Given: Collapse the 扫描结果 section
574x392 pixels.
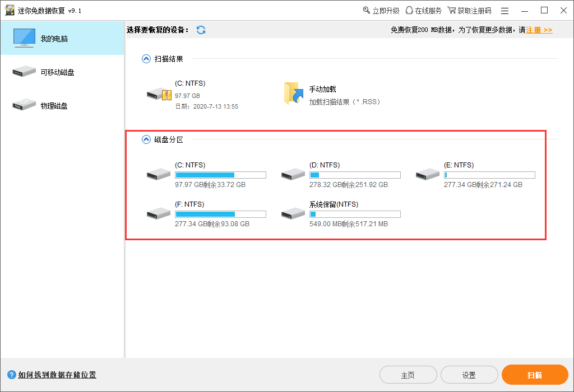Looking at the screenshot, I should (x=146, y=59).
